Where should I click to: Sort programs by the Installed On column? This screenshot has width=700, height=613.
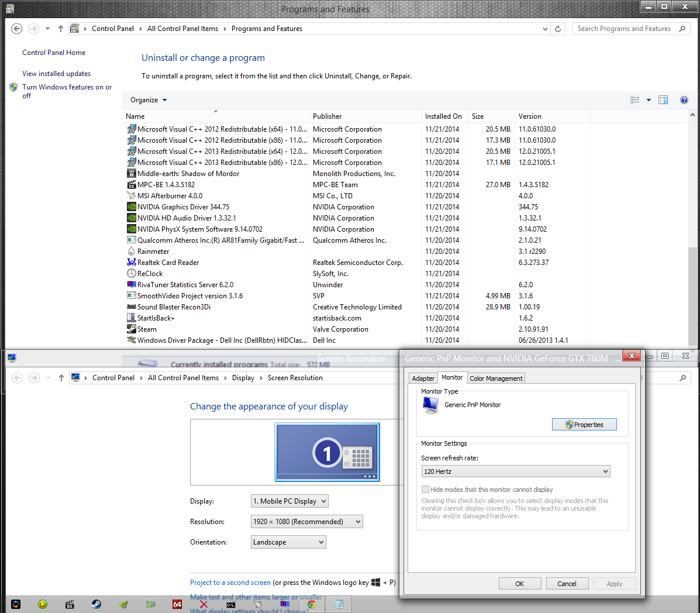click(x=444, y=116)
